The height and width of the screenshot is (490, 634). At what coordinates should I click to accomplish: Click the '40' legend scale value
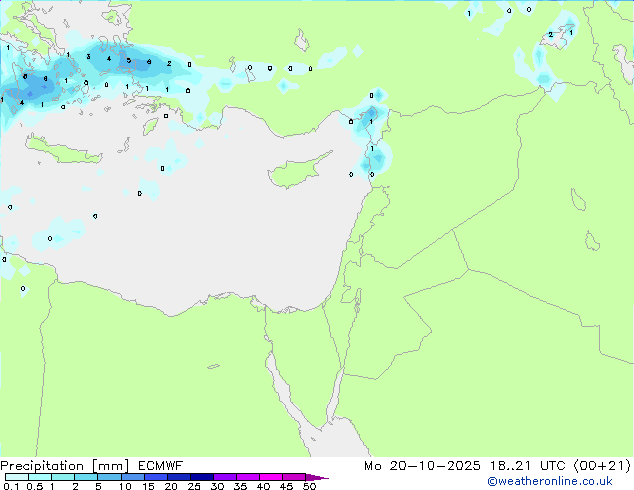pos(263,486)
